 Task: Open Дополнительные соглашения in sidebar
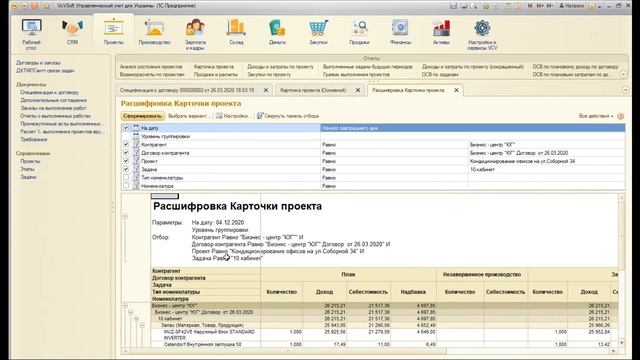click(53, 100)
